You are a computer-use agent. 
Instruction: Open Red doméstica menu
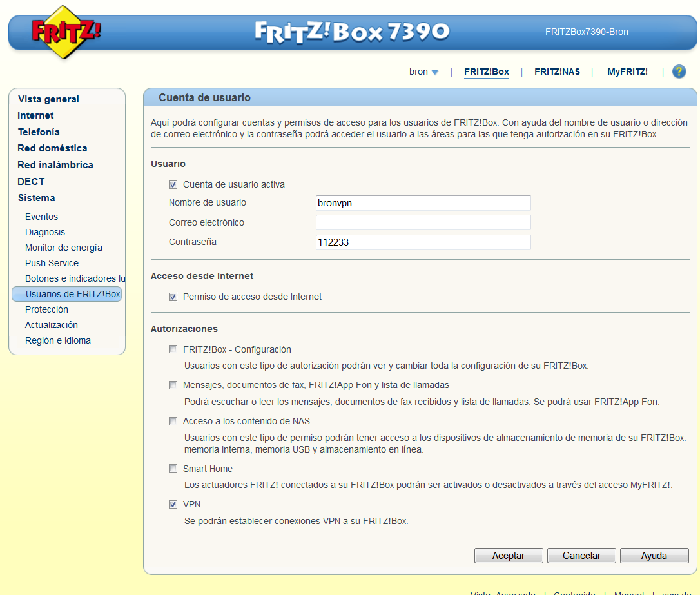pyautogui.click(x=52, y=148)
